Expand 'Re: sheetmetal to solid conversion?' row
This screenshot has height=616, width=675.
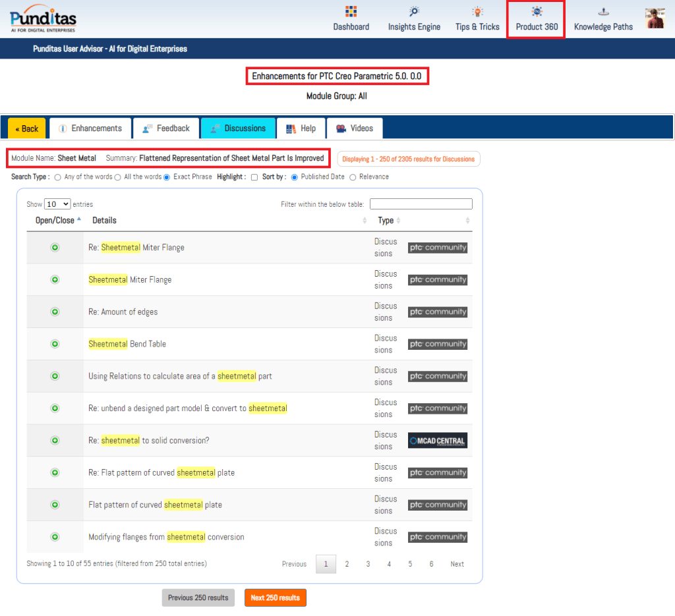point(55,441)
